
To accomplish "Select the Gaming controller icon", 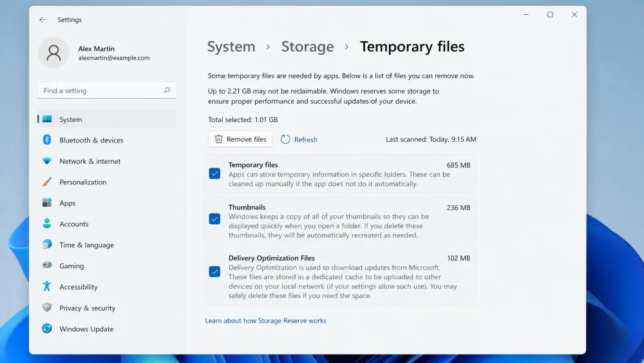I will (47, 266).
